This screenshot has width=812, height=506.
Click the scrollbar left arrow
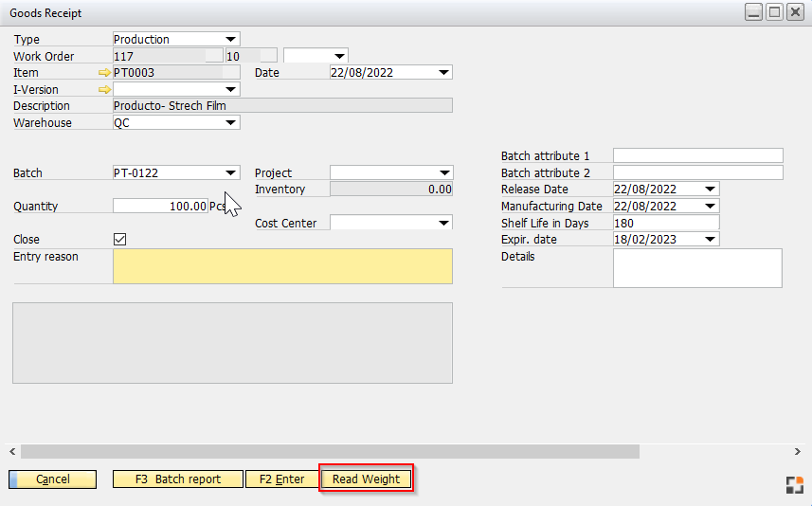(12, 452)
